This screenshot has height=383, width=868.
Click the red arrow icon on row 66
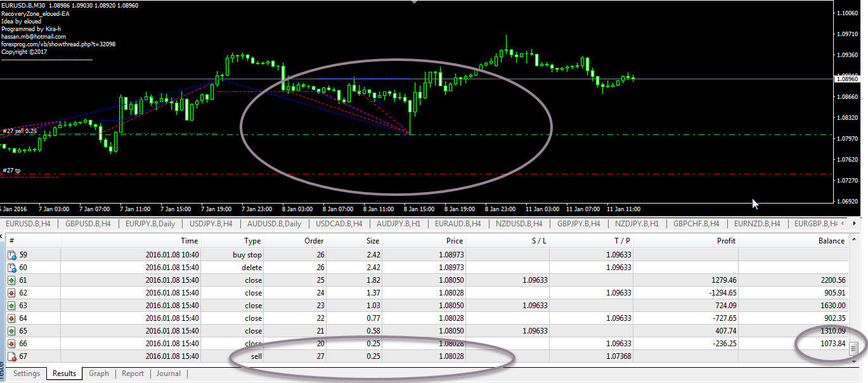pos(11,344)
